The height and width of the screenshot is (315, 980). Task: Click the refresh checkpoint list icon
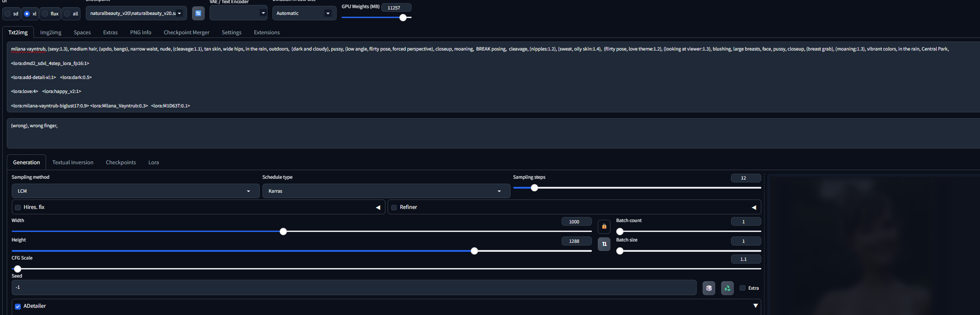pos(198,13)
